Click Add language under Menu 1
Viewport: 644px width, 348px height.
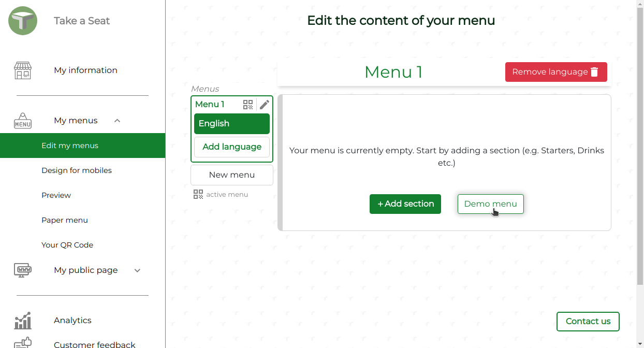232,147
